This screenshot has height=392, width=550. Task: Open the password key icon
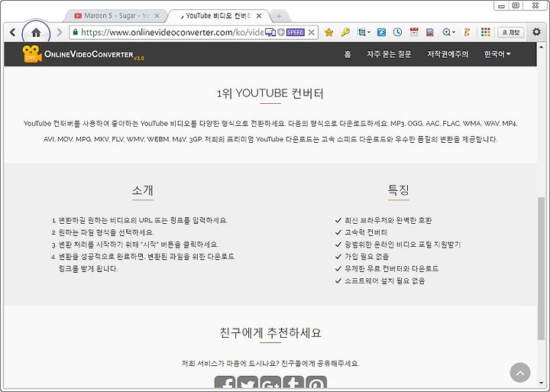coord(345,32)
